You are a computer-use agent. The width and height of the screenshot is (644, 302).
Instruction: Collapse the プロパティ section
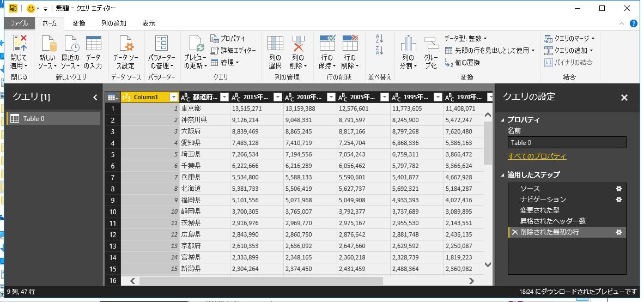(x=503, y=120)
